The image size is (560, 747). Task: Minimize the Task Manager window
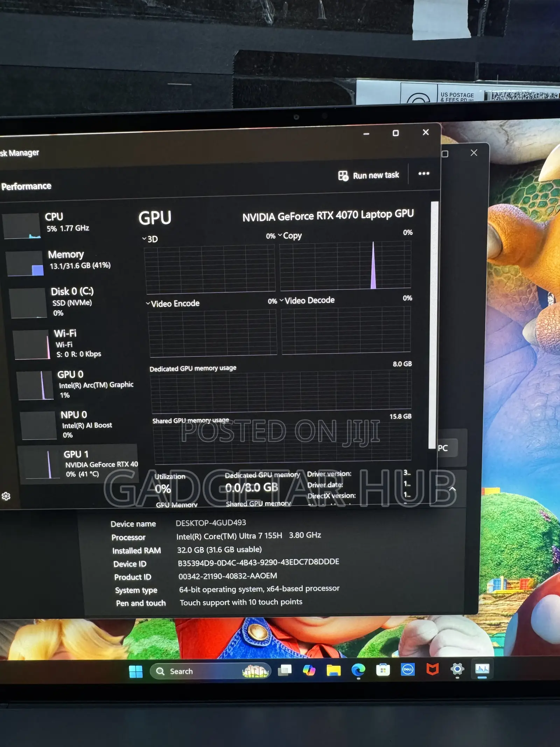point(366,134)
